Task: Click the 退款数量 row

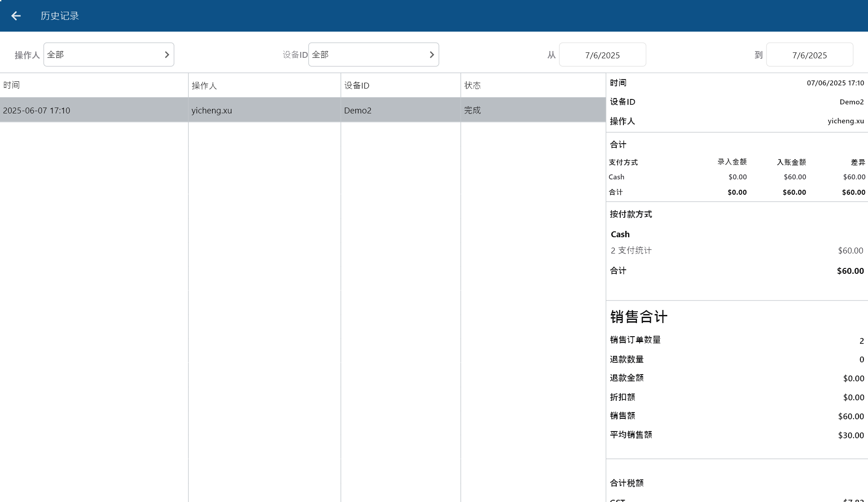Action: (x=737, y=359)
